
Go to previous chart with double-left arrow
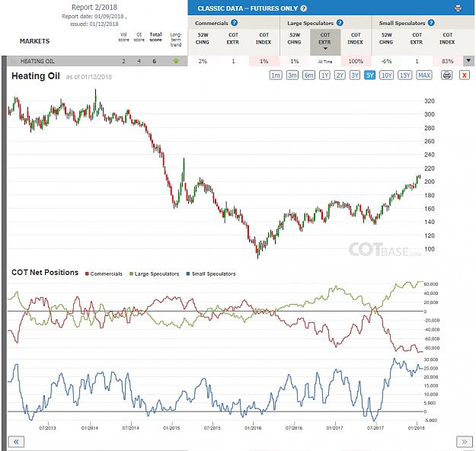[17, 442]
